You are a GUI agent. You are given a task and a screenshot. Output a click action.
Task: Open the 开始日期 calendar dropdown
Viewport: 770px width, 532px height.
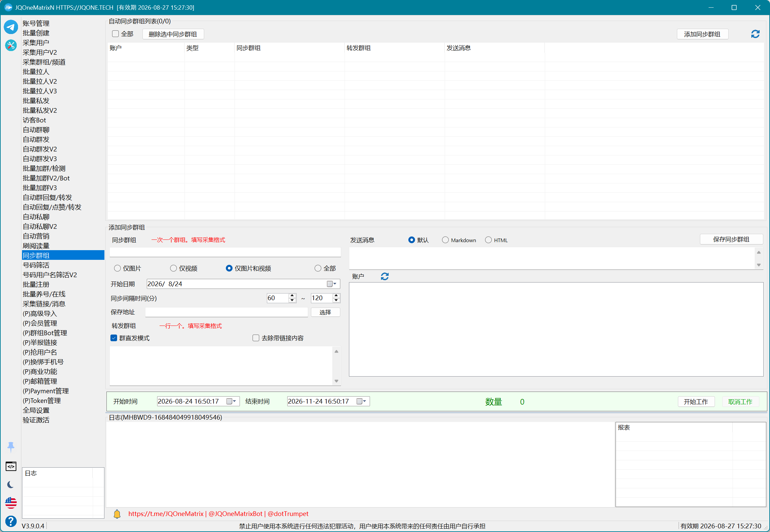(x=332, y=284)
